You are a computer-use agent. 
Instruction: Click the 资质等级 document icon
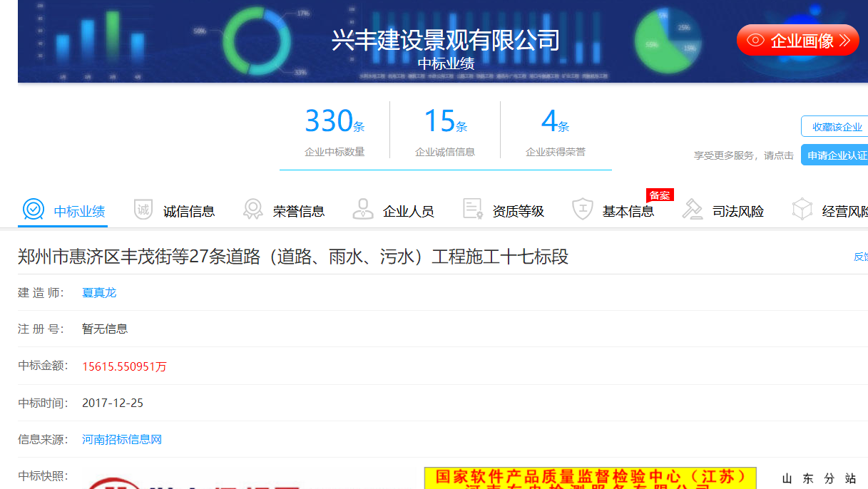click(473, 210)
